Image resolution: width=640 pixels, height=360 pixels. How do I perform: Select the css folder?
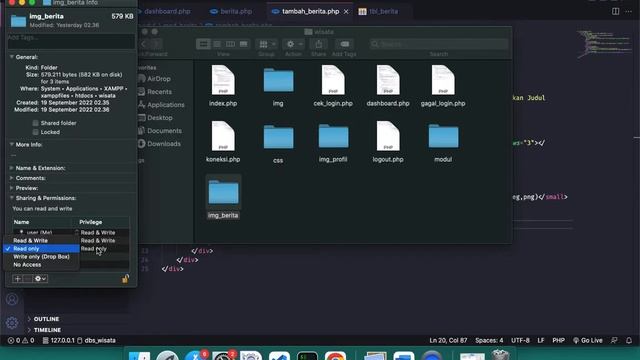coord(278,137)
